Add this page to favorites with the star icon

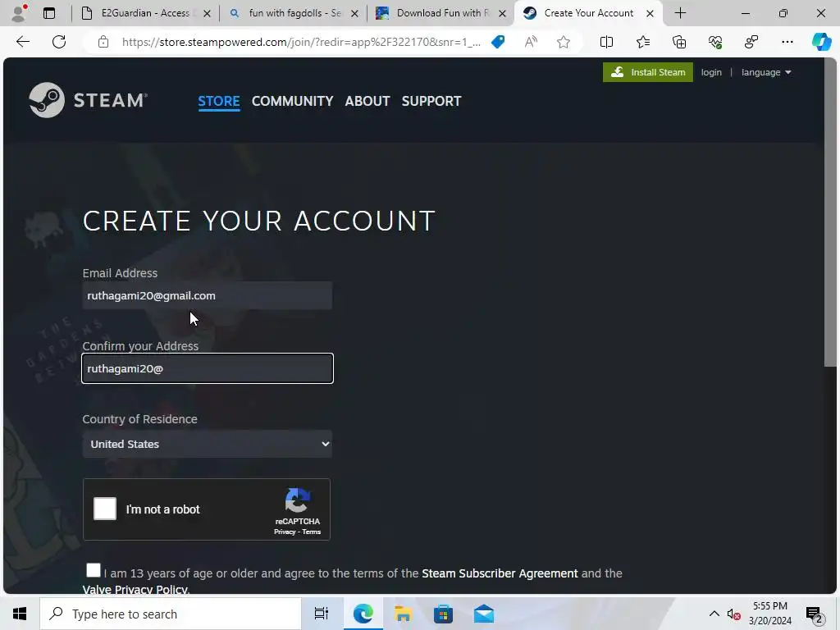click(x=563, y=42)
